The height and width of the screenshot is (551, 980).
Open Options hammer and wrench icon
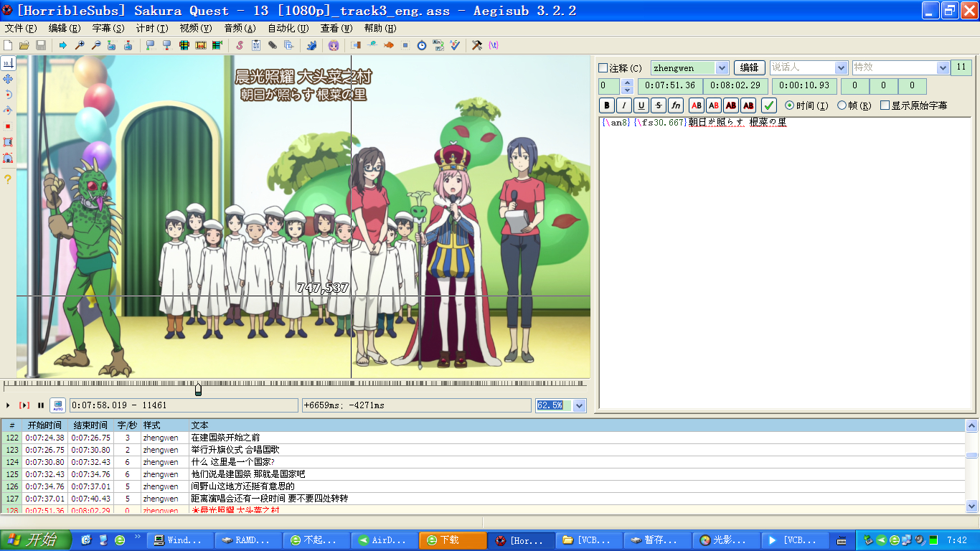(477, 45)
